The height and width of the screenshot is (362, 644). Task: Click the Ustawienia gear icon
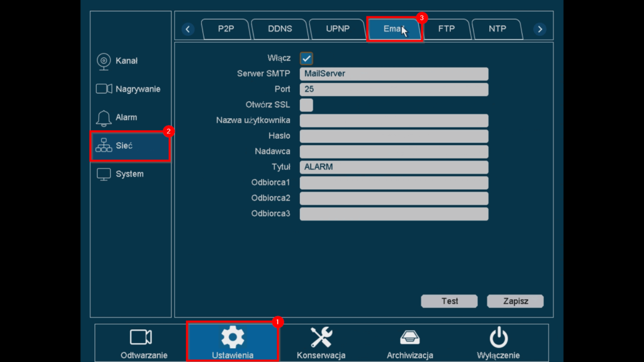[x=233, y=337]
